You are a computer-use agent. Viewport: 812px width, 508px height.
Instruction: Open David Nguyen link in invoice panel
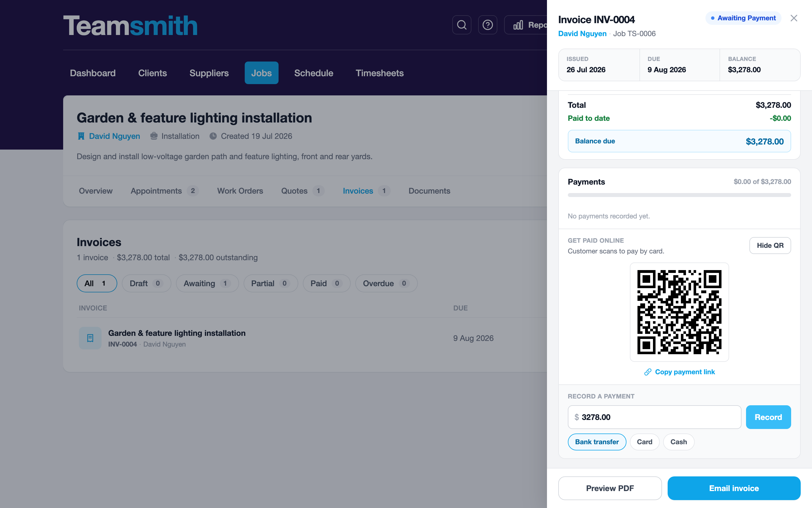(x=582, y=34)
